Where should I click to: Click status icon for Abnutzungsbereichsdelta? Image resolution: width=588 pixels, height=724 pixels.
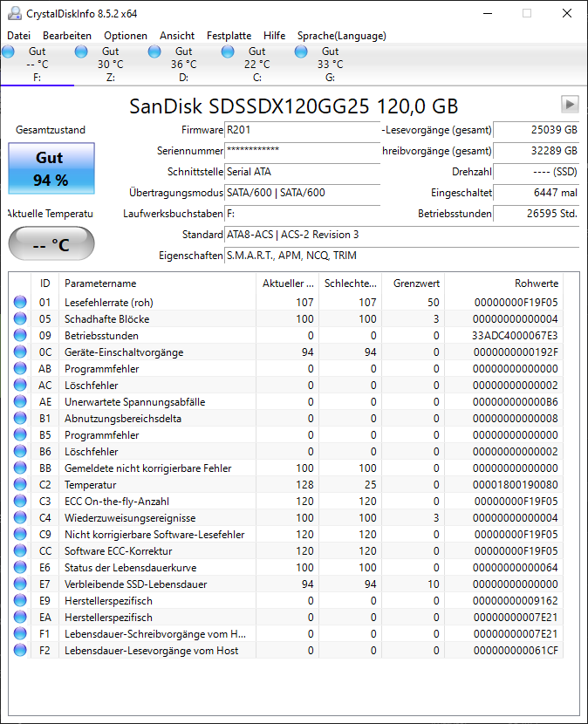(x=20, y=419)
